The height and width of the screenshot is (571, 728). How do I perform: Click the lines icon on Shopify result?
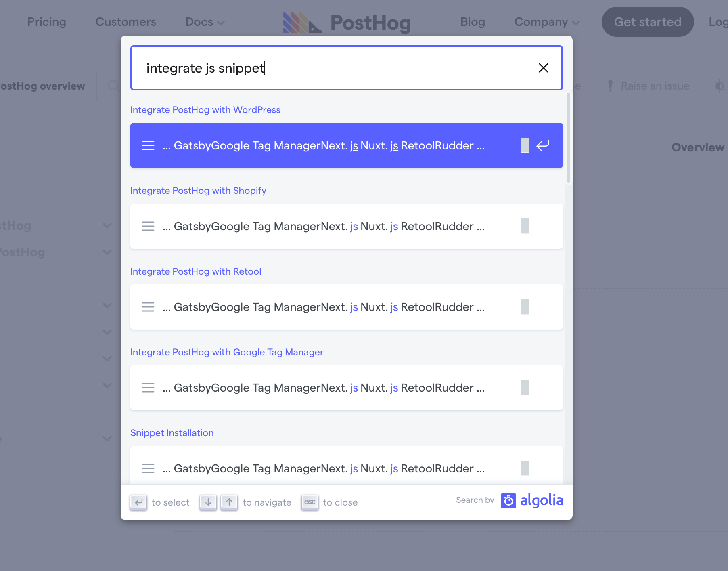148,226
